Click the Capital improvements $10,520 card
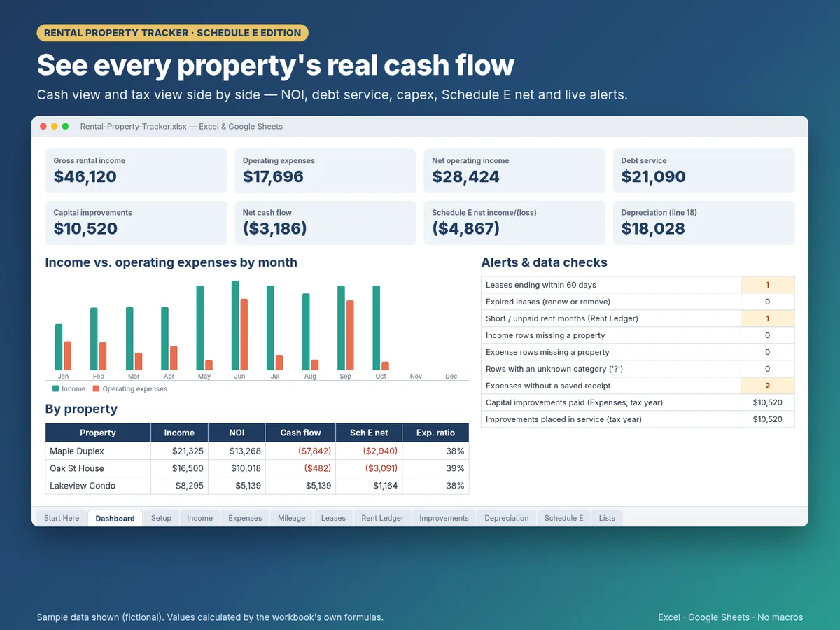Screen dimensions: 840x630 (x=136, y=223)
